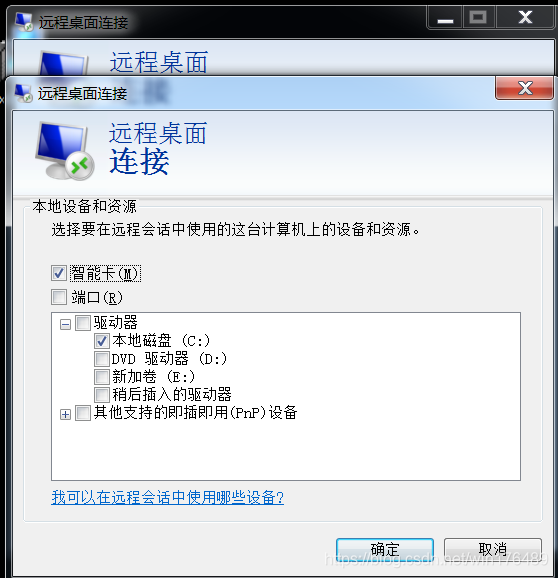Enable the 端口(R) checkbox
The image size is (558, 578).
click(x=59, y=297)
